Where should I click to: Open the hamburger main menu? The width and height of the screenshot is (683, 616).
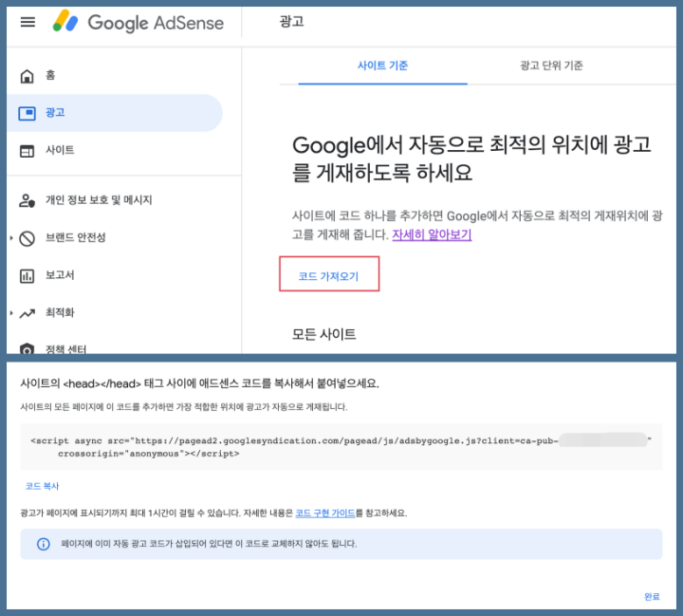28,22
